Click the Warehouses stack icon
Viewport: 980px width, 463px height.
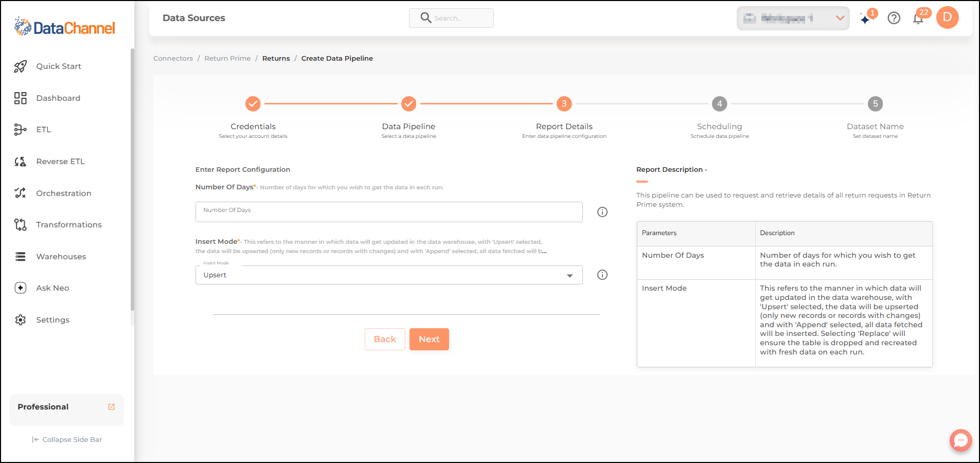21,257
